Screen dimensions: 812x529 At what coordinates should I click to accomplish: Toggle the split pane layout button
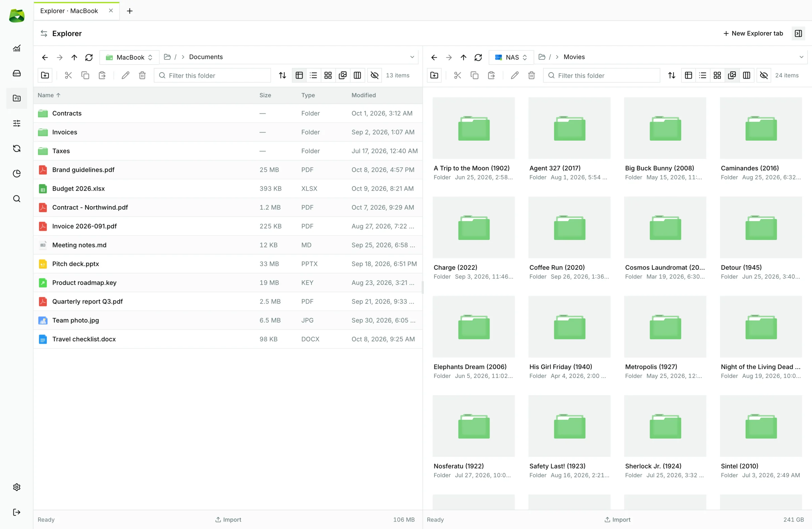point(798,33)
